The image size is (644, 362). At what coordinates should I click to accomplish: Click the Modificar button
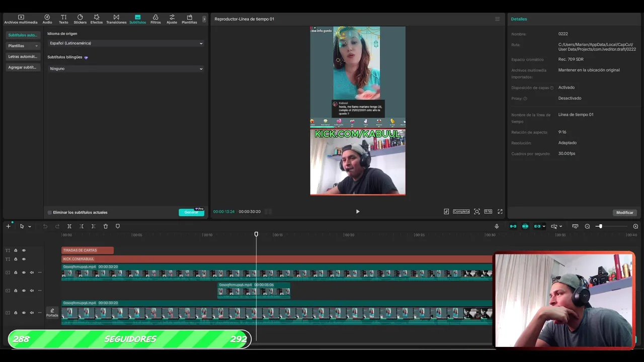click(625, 213)
